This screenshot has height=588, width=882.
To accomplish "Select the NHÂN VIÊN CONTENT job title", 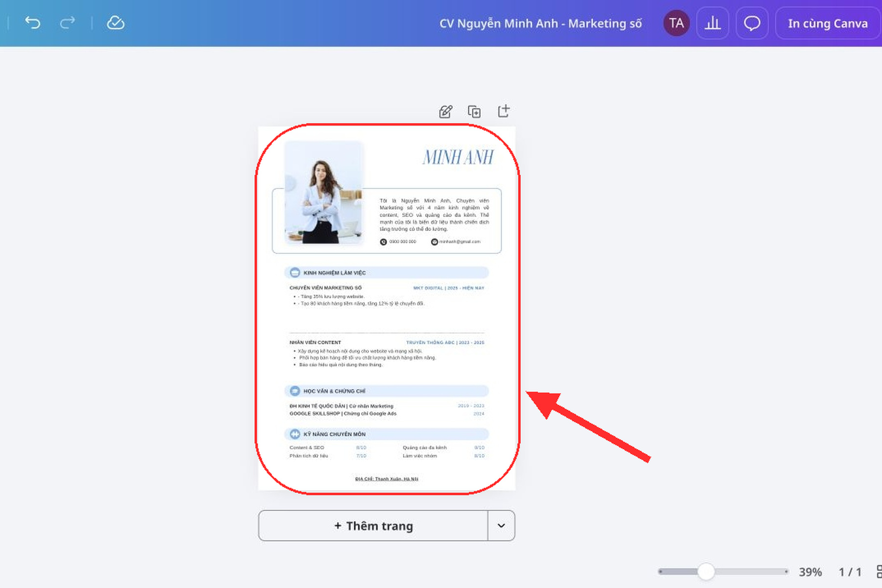I will [315, 343].
